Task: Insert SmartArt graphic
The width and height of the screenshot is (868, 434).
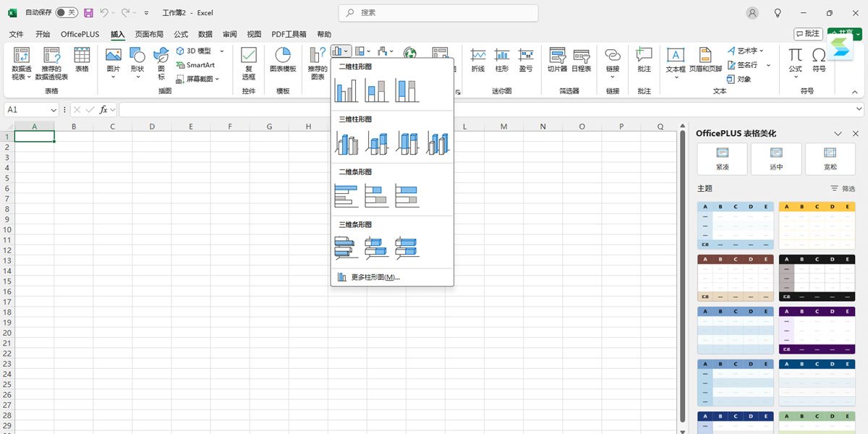Action: [x=195, y=64]
